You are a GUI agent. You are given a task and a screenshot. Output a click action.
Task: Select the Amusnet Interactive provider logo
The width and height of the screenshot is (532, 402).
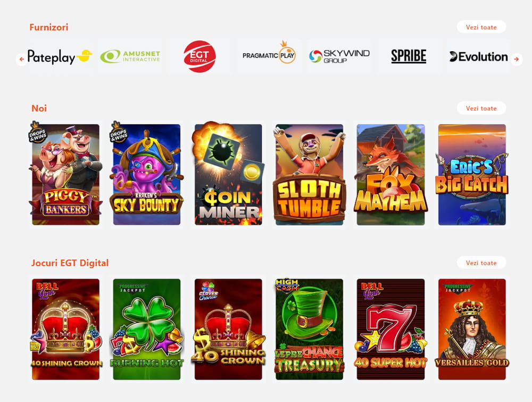130,56
